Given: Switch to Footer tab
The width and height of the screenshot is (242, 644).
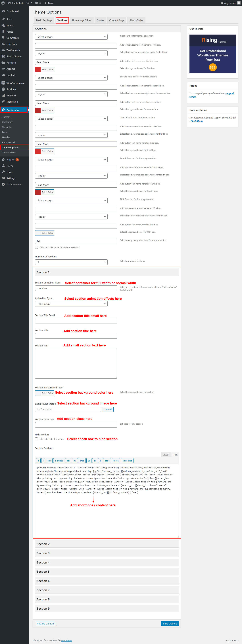Looking at the screenshot, I should [x=100, y=20].
